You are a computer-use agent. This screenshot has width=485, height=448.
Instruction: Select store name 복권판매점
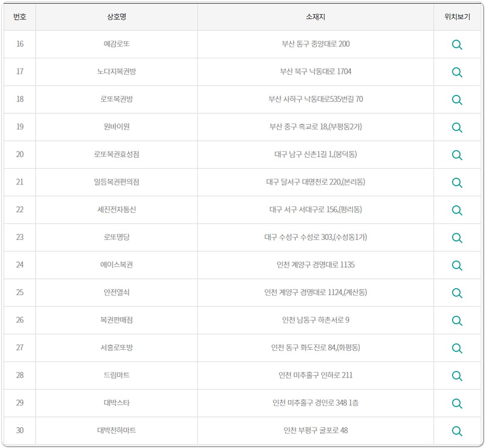pyautogui.click(x=116, y=320)
